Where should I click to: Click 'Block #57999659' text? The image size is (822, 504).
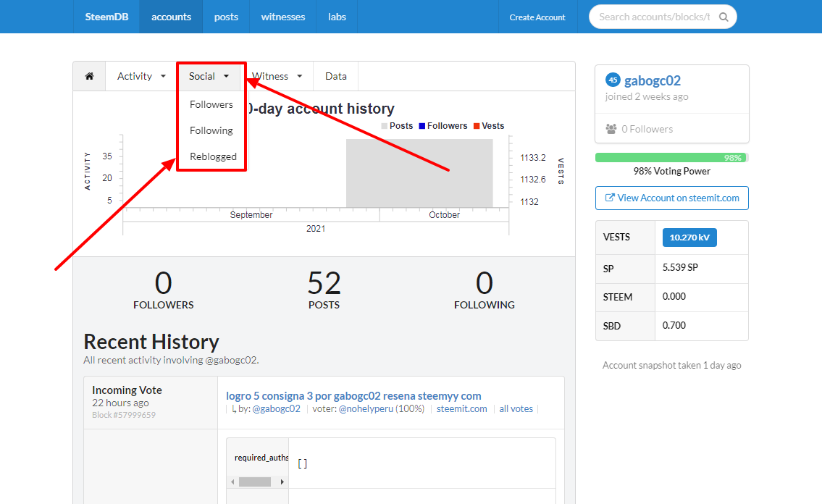124,415
